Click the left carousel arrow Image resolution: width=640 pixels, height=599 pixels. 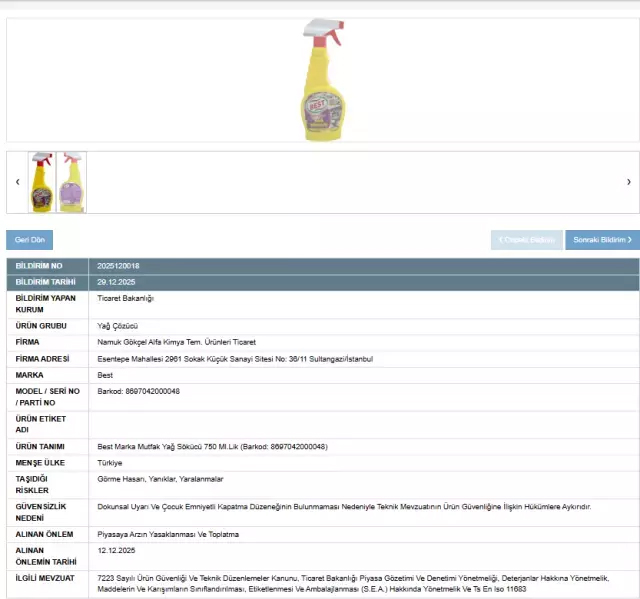point(17,182)
